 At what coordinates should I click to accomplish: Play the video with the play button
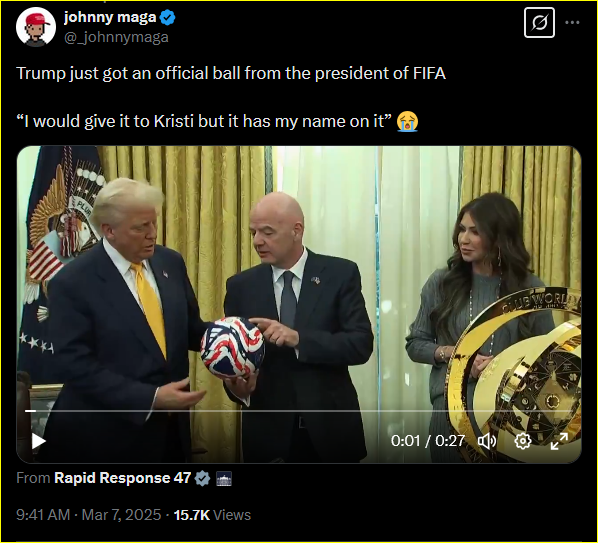(x=38, y=441)
